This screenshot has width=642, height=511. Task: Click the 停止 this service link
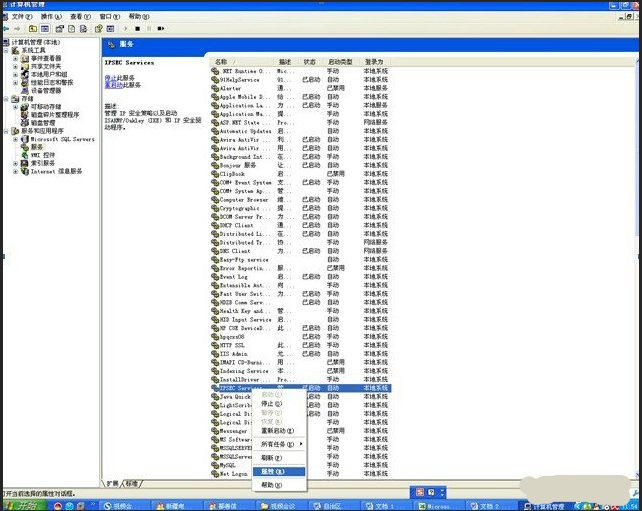tap(111, 78)
